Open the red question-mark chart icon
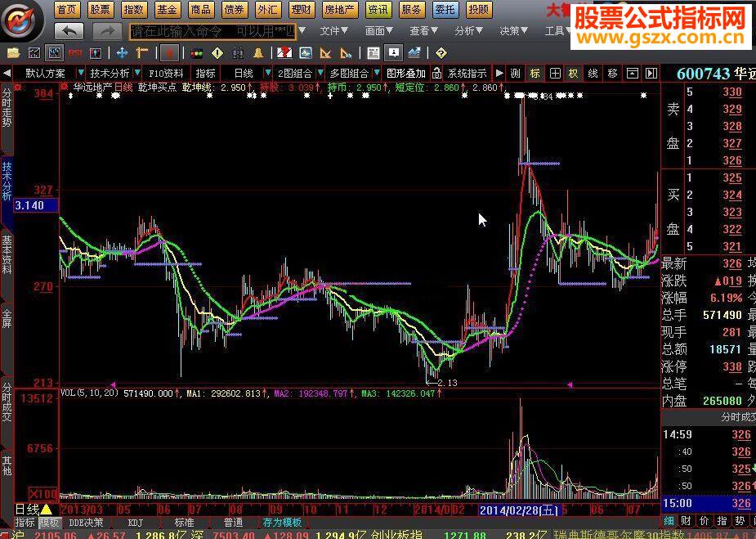 tap(284, 52)
